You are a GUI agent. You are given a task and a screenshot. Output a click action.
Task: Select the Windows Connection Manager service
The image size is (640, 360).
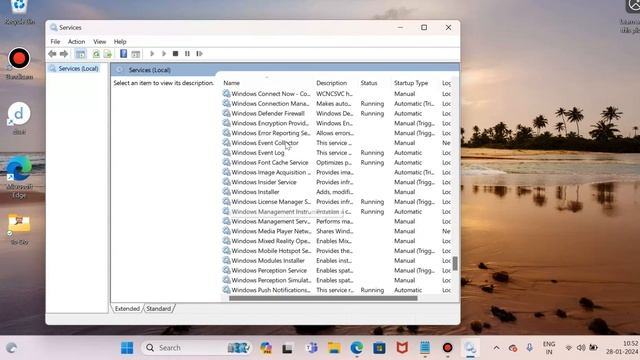pos(337,104)
